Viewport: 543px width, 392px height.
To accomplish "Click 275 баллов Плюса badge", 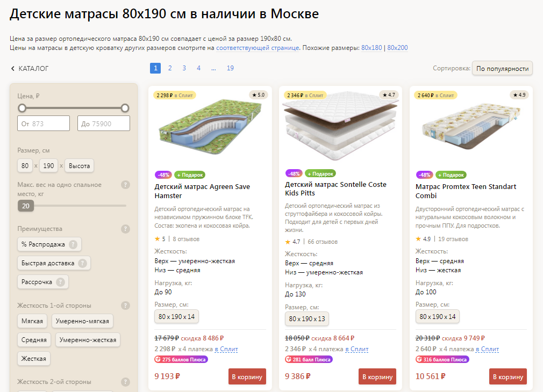I will pos(181,360).
